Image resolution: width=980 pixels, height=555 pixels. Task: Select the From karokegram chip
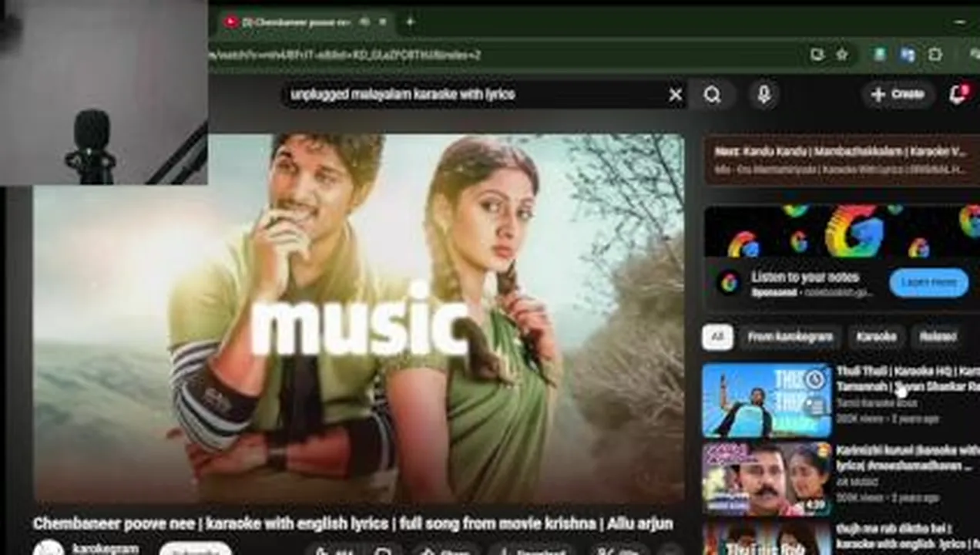(790, 337)
